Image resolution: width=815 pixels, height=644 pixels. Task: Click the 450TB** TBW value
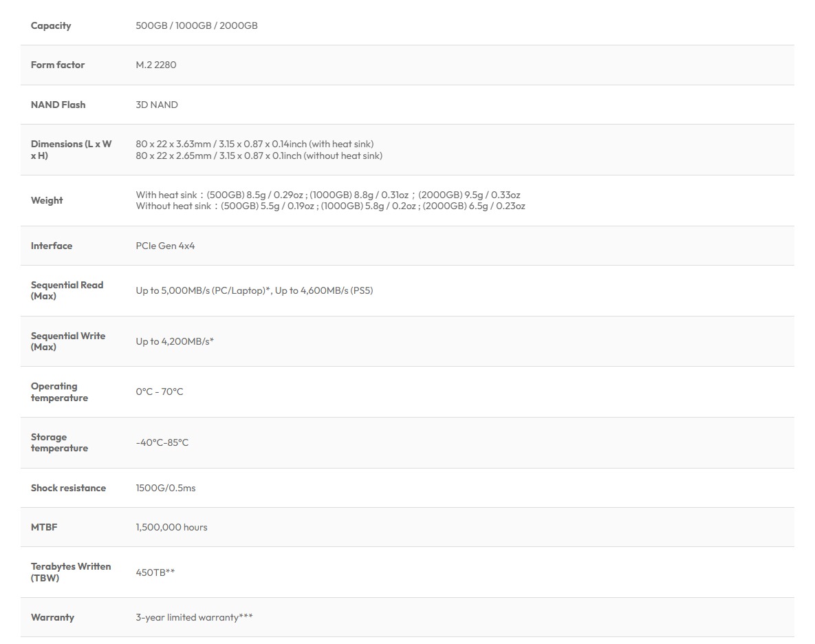pyautogui.click(x=155, y=572)
